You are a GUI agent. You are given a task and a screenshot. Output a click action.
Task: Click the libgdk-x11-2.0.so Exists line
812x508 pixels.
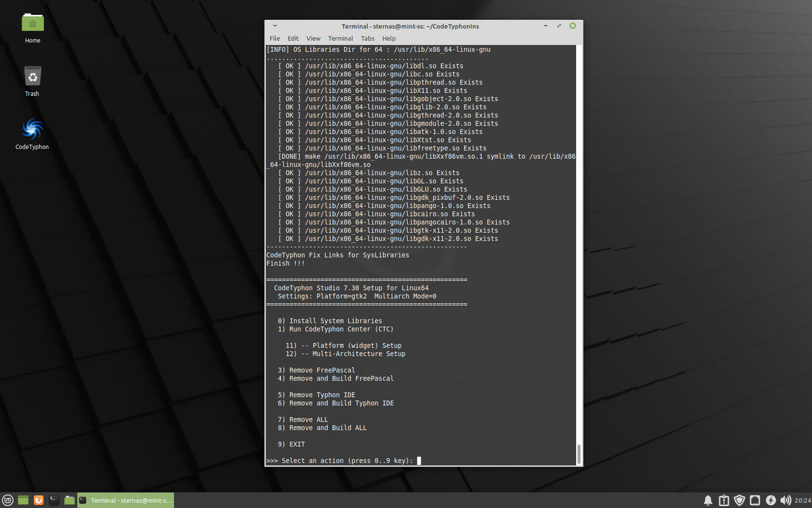[x=388, y=239]
